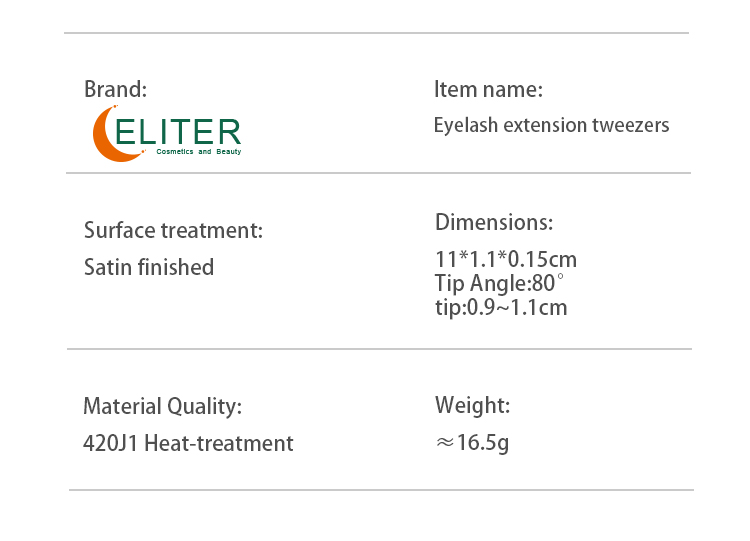This screenshot has width=750, height=541.
Task: Click the "Brand:" label
Action: click(x=115, y=89)
